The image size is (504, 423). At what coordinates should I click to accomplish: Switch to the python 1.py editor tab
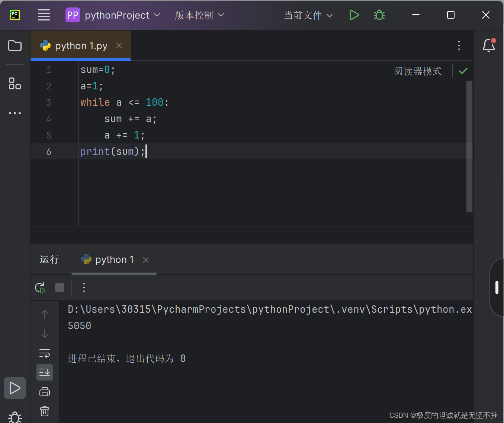(x=80, y=45)
